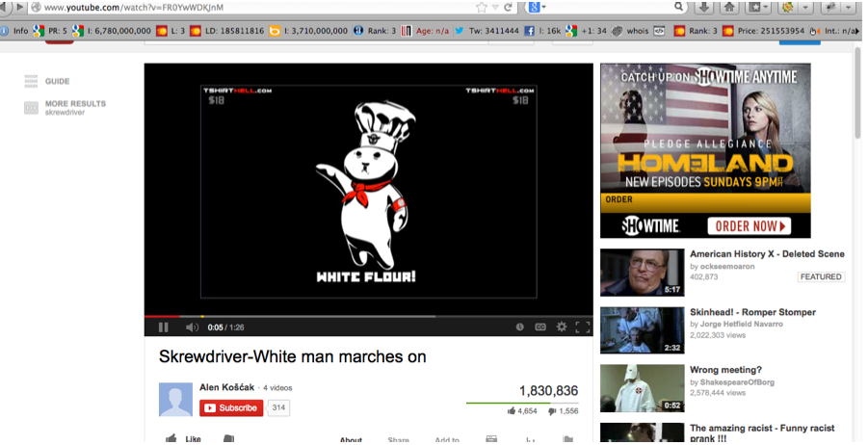Pause the video with the player button
Image resolution: width=868 pixels, height=445 pixels.
(163, 327)
